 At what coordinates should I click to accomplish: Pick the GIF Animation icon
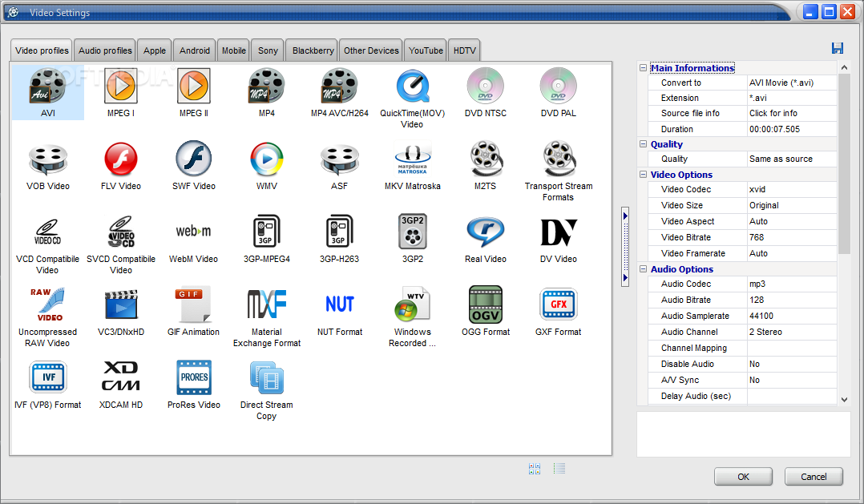[194, 304]
